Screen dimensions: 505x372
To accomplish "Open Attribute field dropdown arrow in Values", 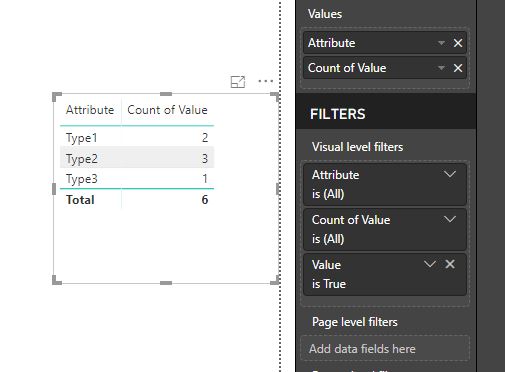I will 441,43.
